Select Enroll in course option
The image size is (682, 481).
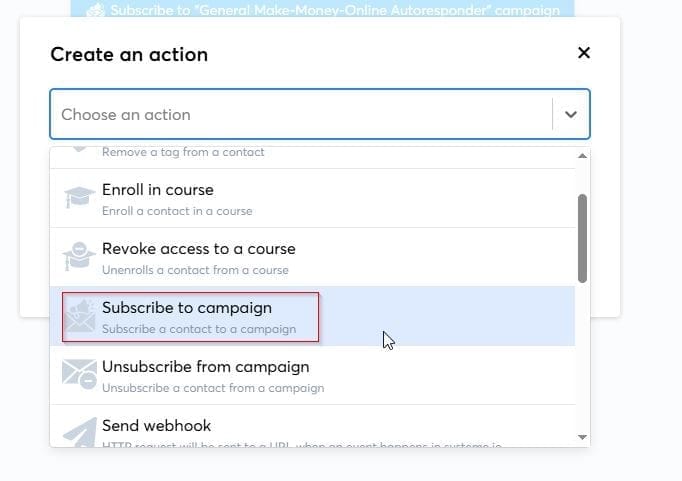[x=158, y=190]
